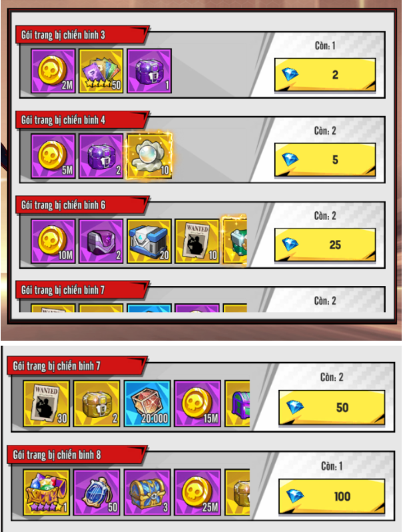This screenshot has height=532, width=405.
Task: Buy pack 4 for 5 diamonds
Action: (325, 160)
